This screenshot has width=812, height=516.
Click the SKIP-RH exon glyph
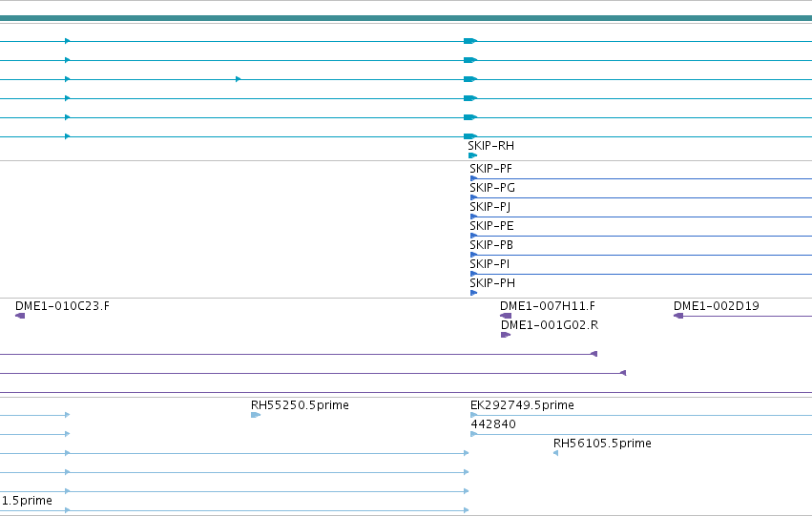473,155
